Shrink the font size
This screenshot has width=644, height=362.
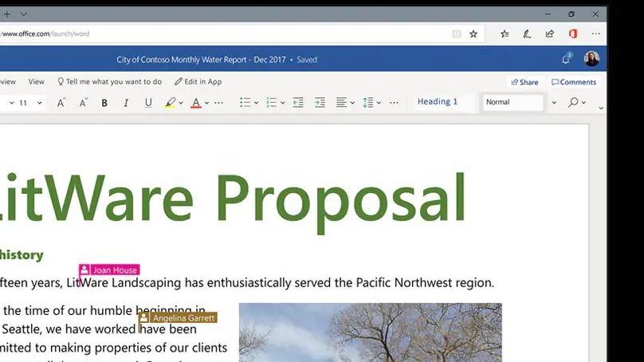click(x=83, y=103)
